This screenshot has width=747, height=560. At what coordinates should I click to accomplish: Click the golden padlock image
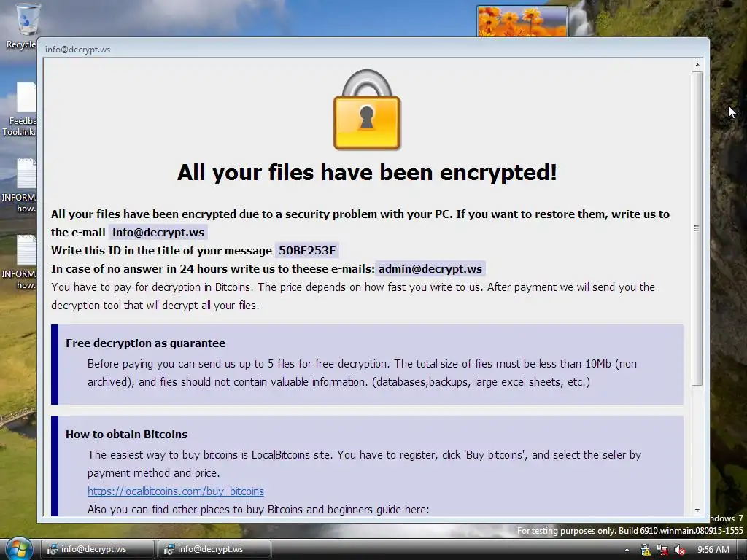(367, 110)
